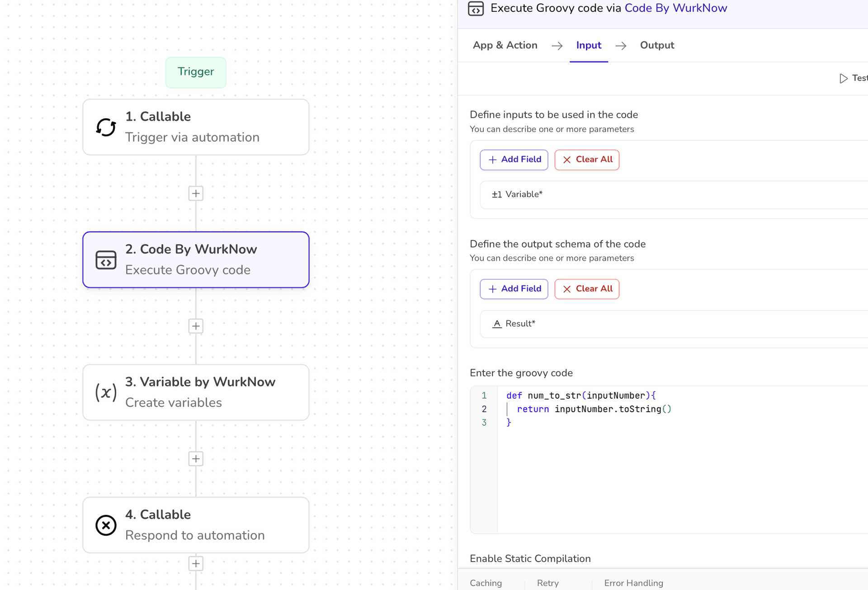Click code icon in panel header
The image size is (868, 590).
click(476, 8)
